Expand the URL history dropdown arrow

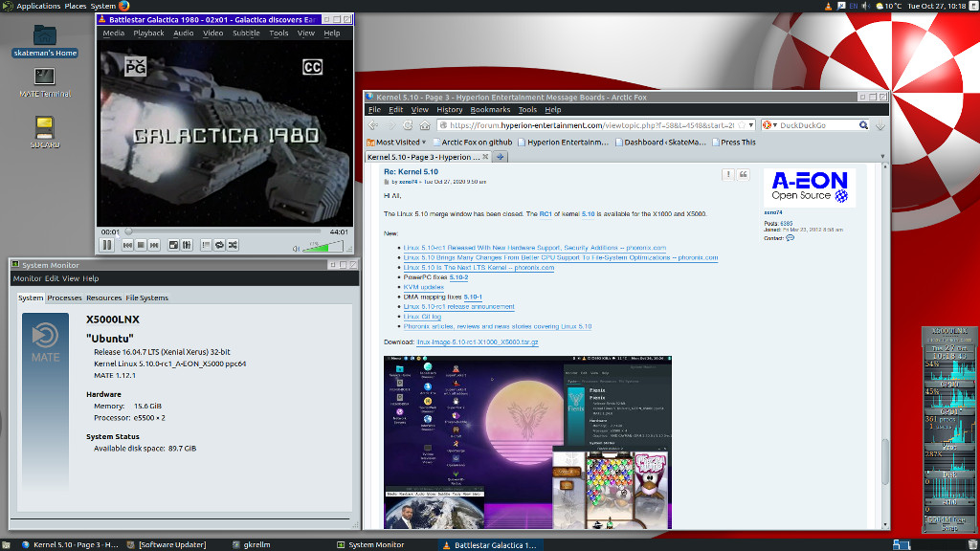751,125
